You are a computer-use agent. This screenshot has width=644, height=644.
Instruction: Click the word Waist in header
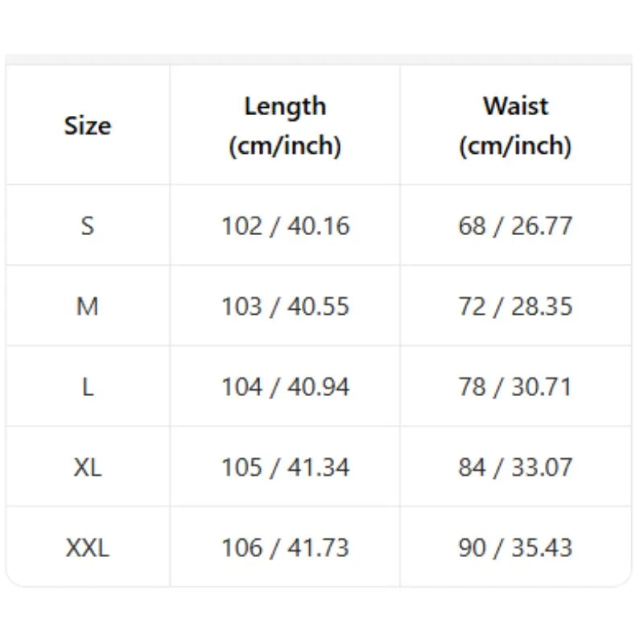[x=516, y=106]
